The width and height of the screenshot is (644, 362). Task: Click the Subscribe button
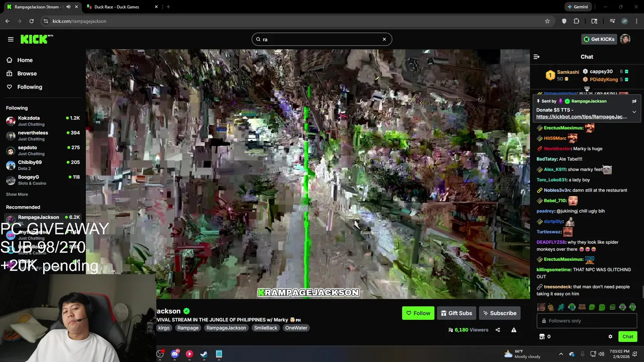click(x=500, y=313)
